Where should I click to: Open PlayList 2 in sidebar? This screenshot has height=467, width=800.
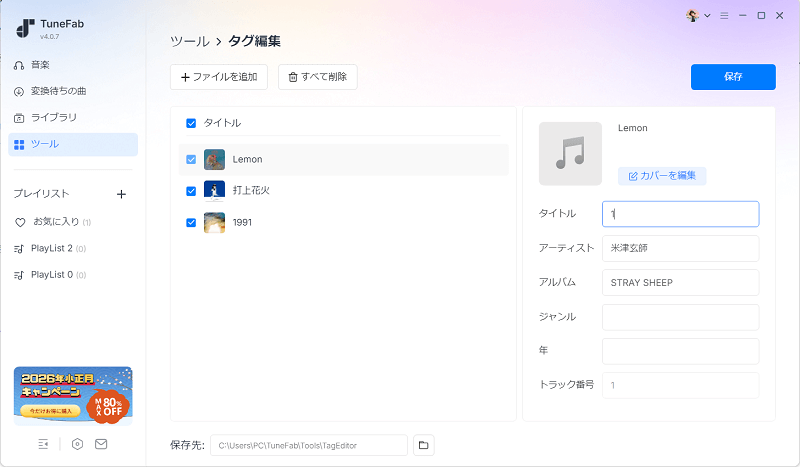(x=50, y=249)
